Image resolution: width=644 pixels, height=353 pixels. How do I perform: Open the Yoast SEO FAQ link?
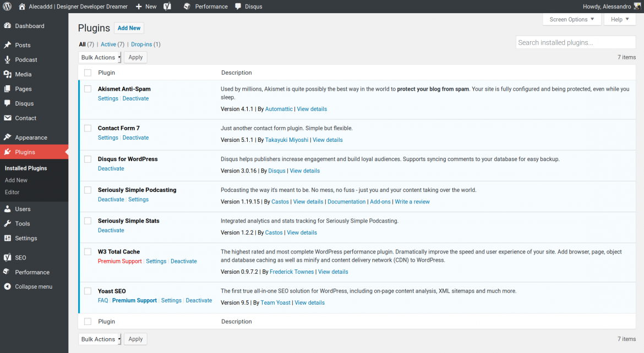[x=103, y=300]
